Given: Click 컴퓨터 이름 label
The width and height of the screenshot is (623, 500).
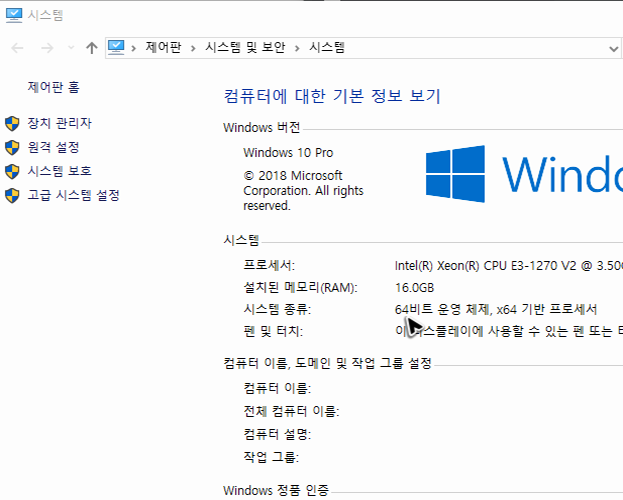Looking at the screenshot, I should 277,388.
